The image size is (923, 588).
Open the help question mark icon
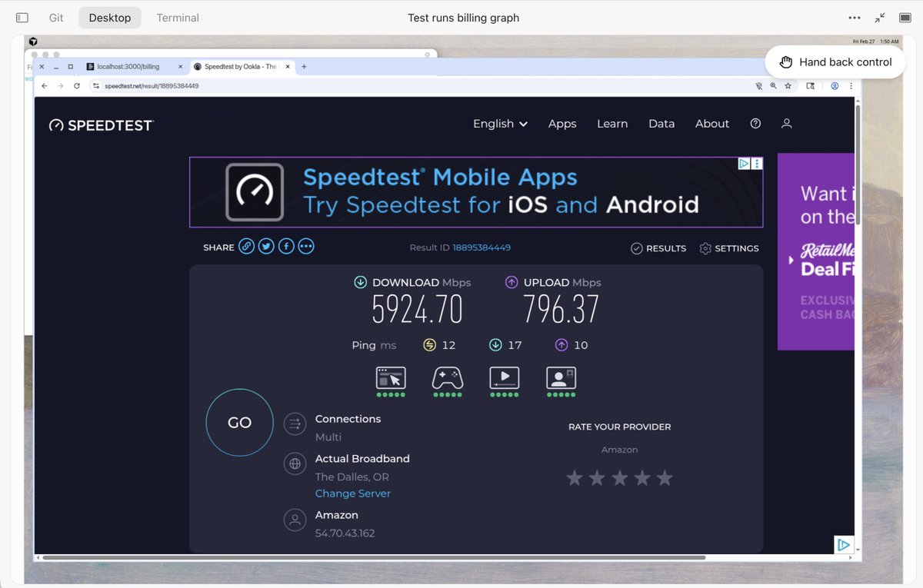[755, 124]
